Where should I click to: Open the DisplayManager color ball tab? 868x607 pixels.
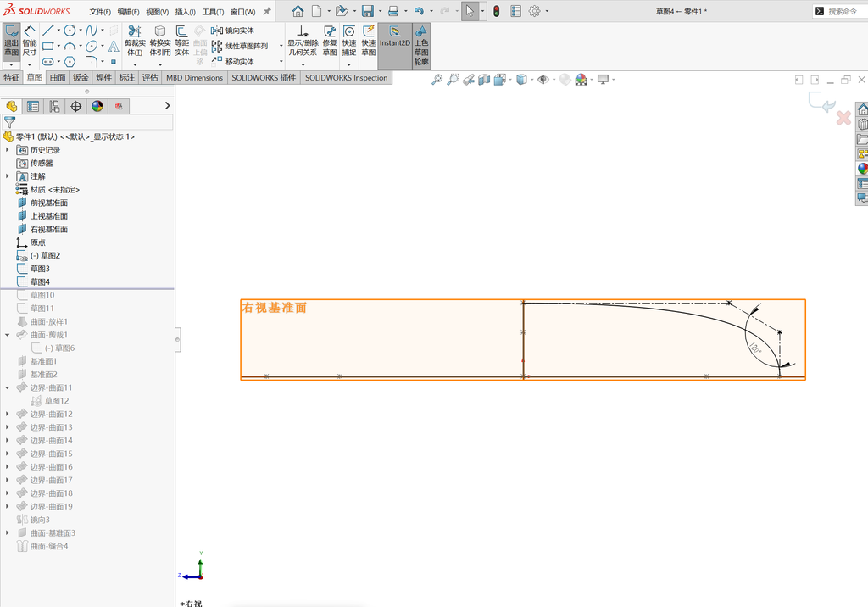click(x=97, y=106)
